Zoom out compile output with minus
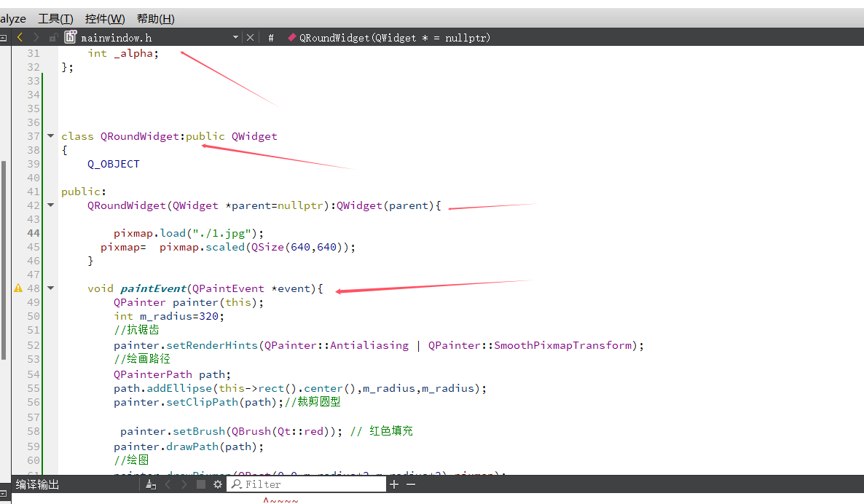The height and width of the screenshot is (504, 864). 411,485
